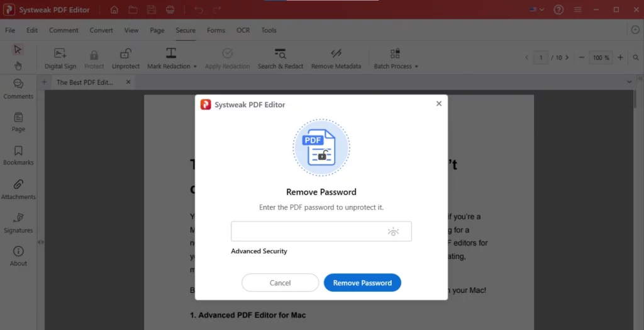Screen dimensions: 644x330
Task: Close the Remove Password dialog
Action: [438, 104]
